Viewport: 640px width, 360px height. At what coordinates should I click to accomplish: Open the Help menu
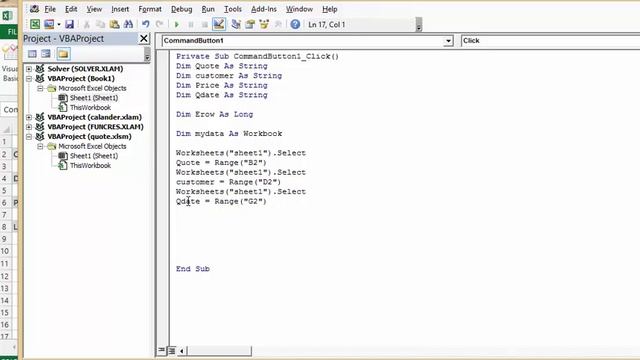pyautogui.click(x=330, y=9)
